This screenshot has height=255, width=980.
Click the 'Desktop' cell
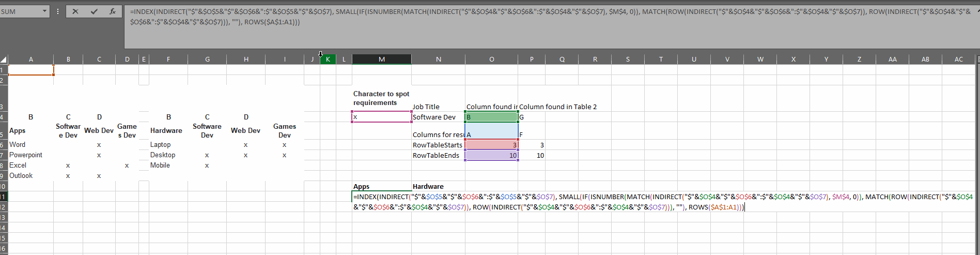coord(168,155)
